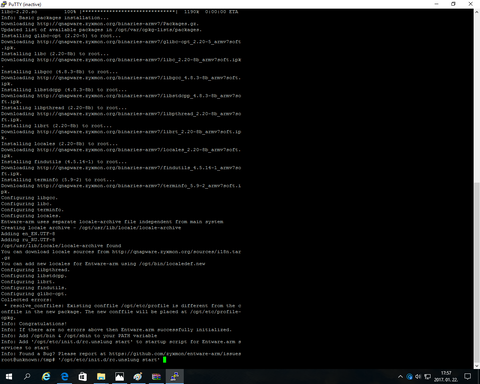The height and width of the screenshot is (384, 480).
Task: Open the PuTTY system menu icon in title bar
Action: click(4, 4)
